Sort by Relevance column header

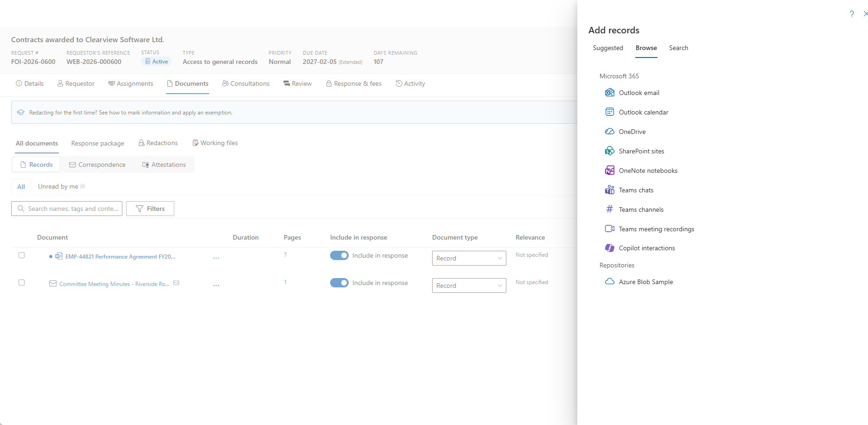coord(530,237)
